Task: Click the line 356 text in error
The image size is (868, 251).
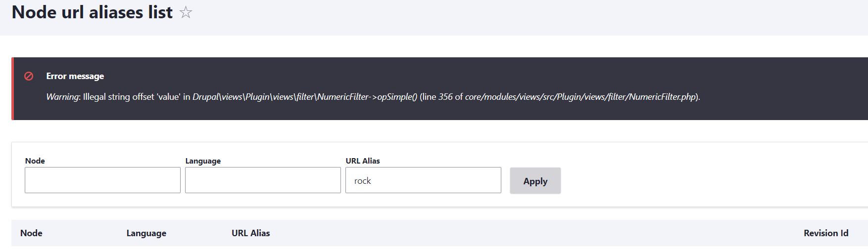Action: 437,97
